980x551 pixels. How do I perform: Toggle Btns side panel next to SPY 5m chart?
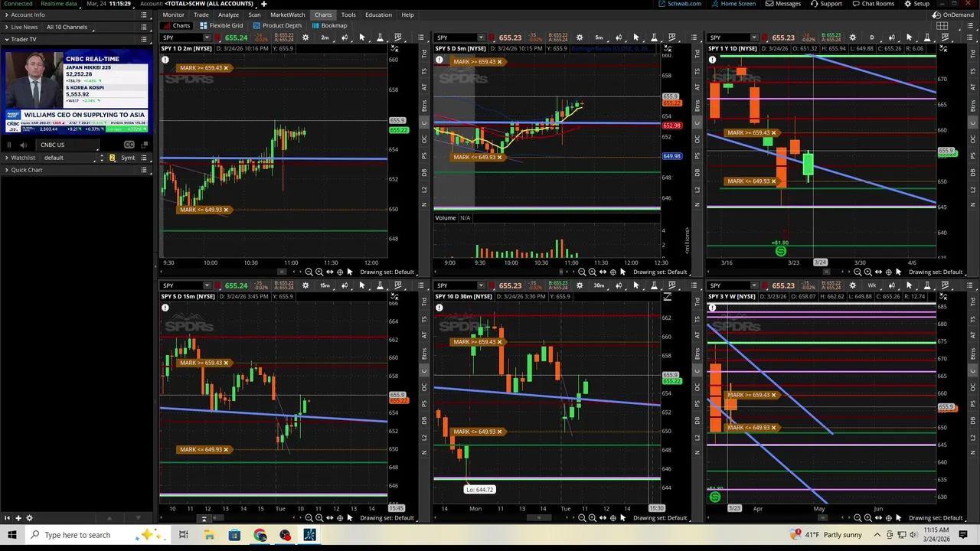[697, 106]
